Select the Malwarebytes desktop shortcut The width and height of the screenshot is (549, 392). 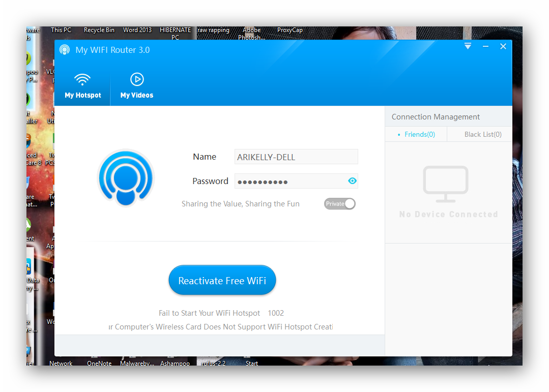point(137,363)
